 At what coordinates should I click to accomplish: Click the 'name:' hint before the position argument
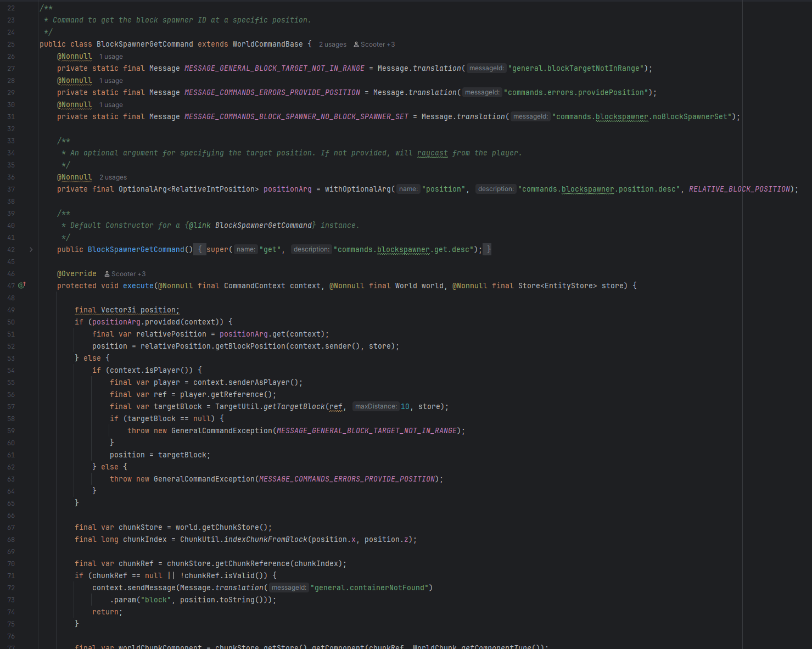point(408,188)
